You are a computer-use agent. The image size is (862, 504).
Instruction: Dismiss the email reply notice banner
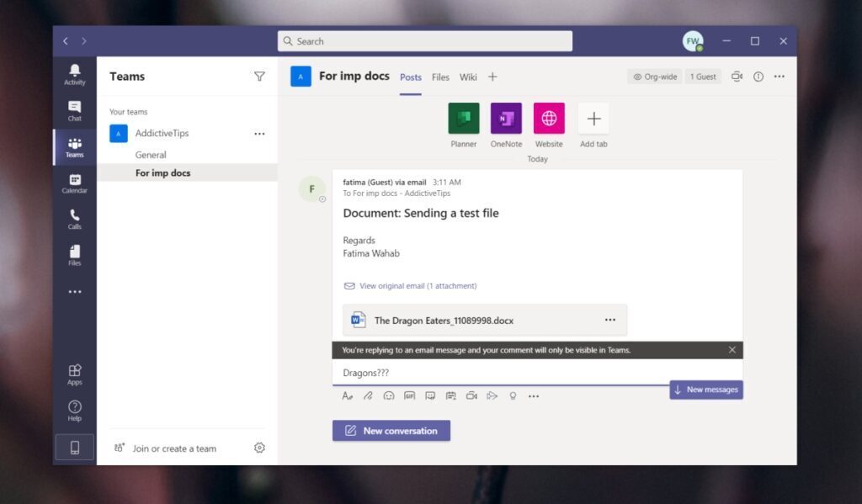click(732, 349)
